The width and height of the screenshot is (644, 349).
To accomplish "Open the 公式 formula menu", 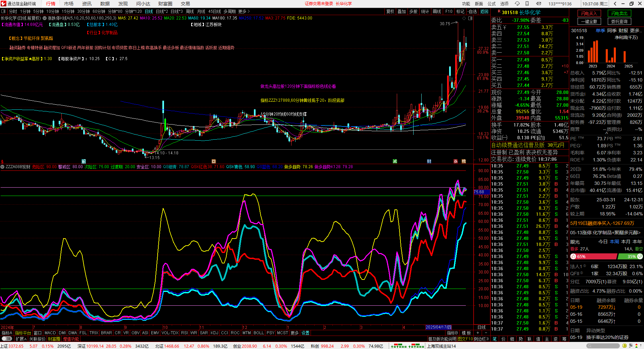I will [x=492, y=4].
